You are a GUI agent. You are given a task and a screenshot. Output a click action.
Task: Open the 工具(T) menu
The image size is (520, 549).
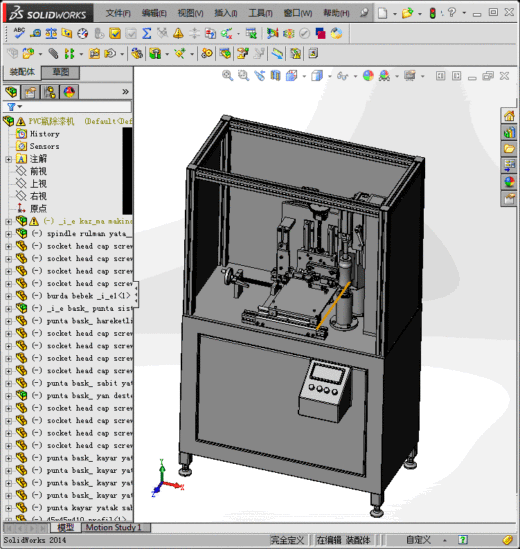tap(260, 13)
